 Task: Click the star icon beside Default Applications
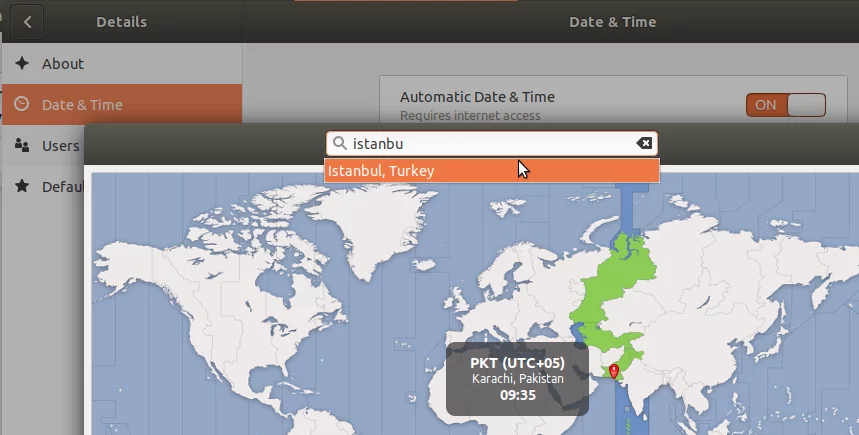point(22,186)
